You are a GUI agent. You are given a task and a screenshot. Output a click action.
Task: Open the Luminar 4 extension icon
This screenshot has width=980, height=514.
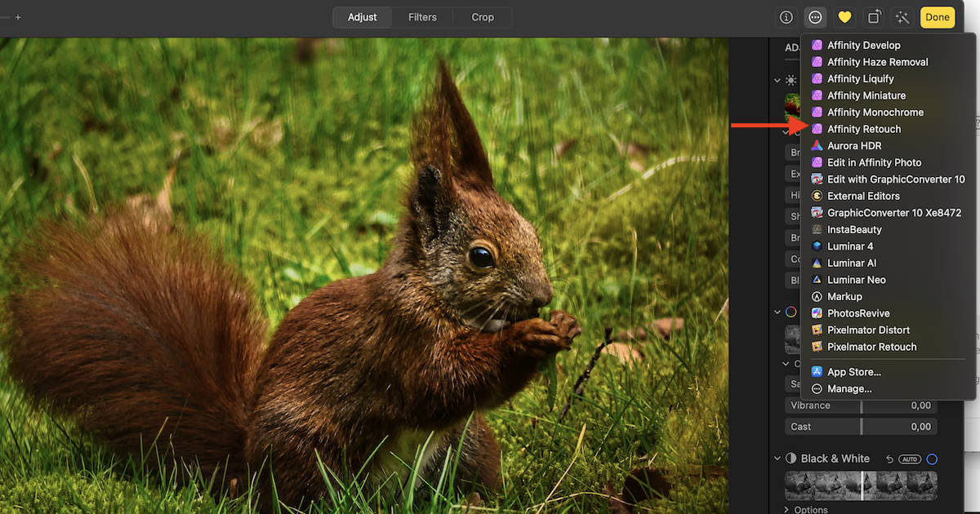[817, 246]
